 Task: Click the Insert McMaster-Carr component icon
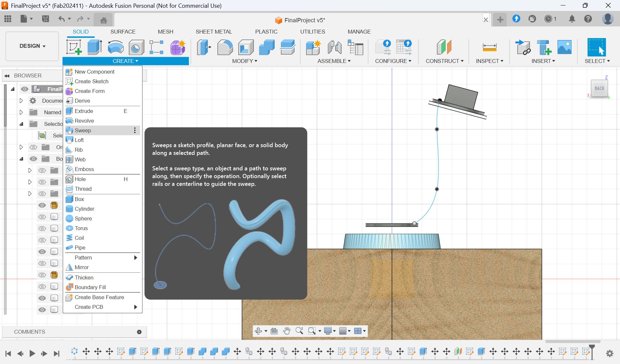544,47
